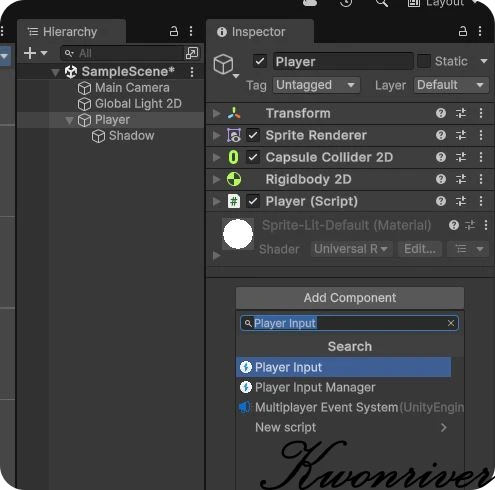
Task: Open Rigidbody 2D options menu
Action: click(x=481, y=179)
